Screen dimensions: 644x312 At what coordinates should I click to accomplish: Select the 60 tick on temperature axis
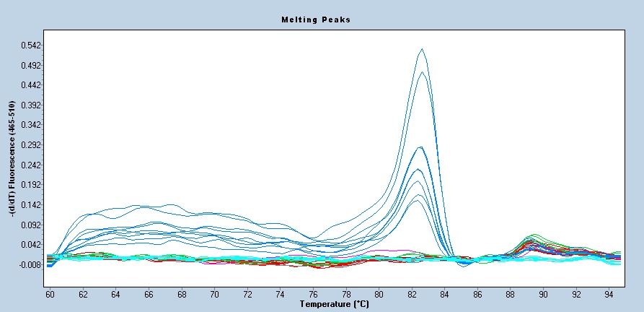tap(50, 295)
